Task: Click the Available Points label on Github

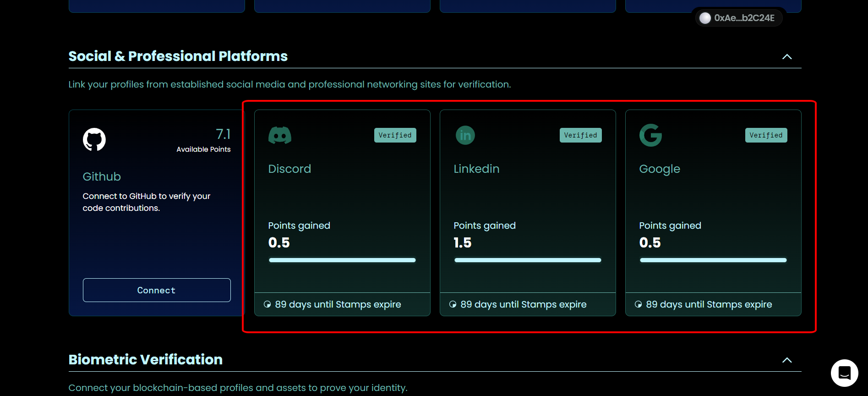Action: coord(203,149)
